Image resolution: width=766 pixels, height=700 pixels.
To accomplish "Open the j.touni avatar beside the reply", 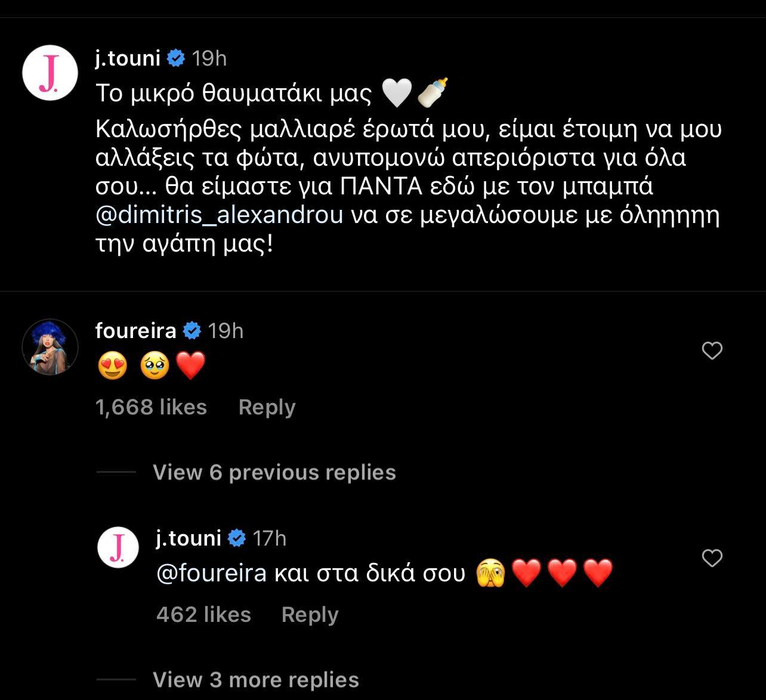I will [118, 547].
